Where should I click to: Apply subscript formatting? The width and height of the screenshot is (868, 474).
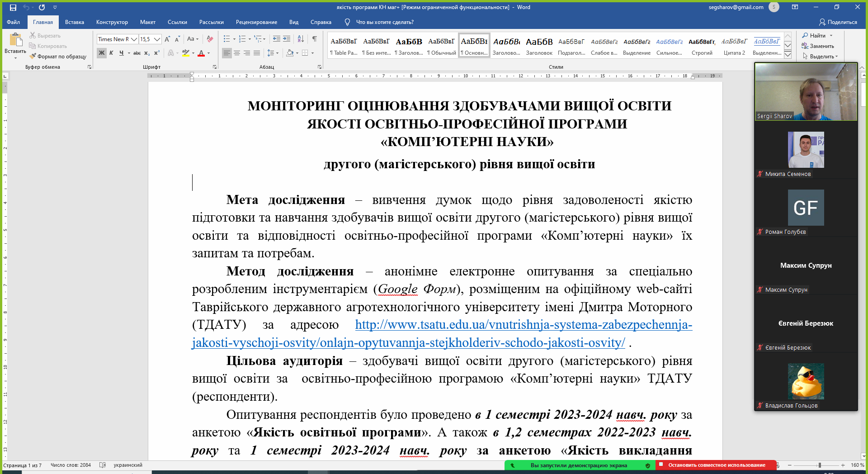[x=147, y=53]
